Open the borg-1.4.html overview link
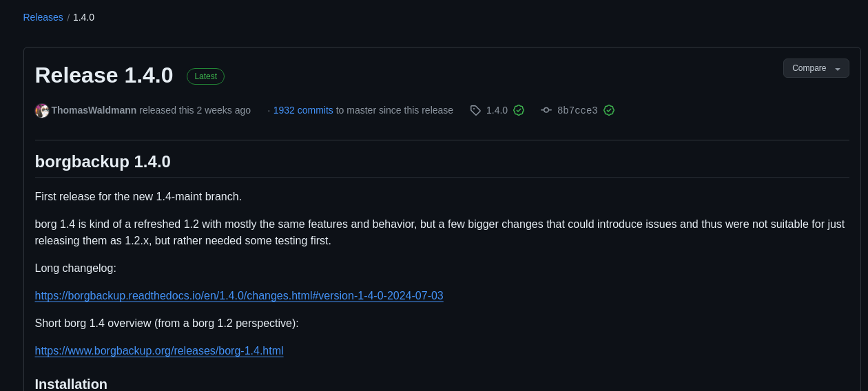The image size is (868, 391). pos(159,351)
